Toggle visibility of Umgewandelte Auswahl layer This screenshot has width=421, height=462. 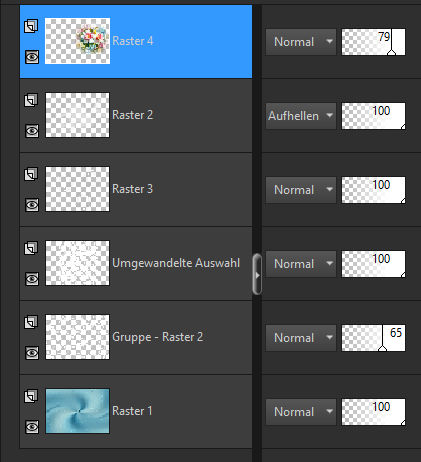[32, 279]
